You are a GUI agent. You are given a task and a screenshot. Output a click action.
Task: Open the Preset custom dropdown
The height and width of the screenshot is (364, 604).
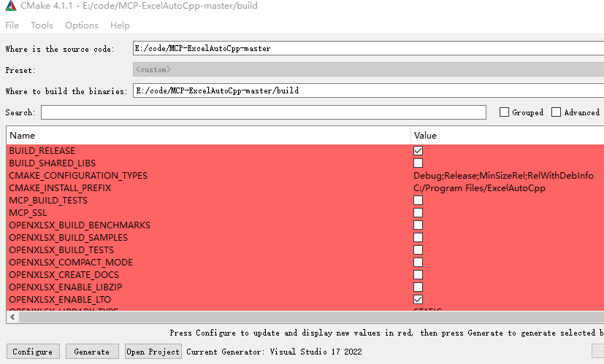[x=368, y=69]
